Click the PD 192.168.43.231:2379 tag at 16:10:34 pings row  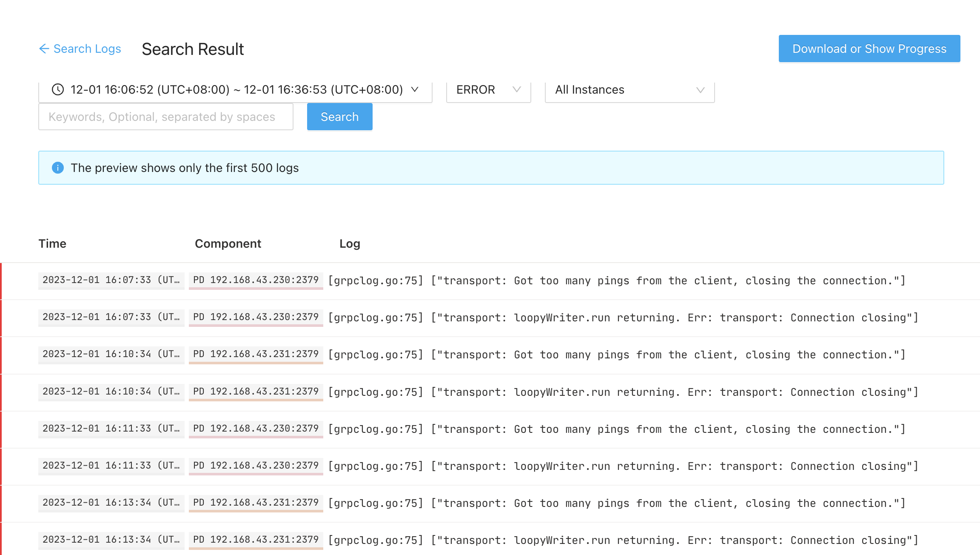256,354
